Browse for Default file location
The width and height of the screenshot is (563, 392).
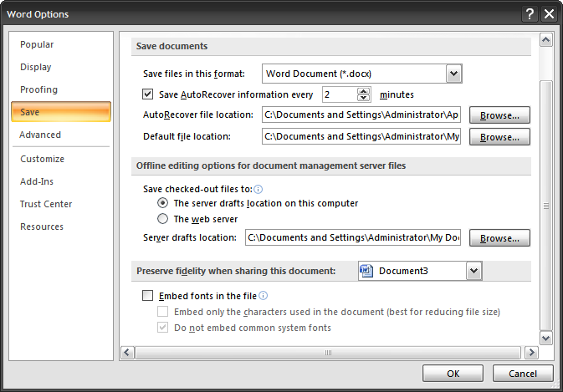click(499, 137)
